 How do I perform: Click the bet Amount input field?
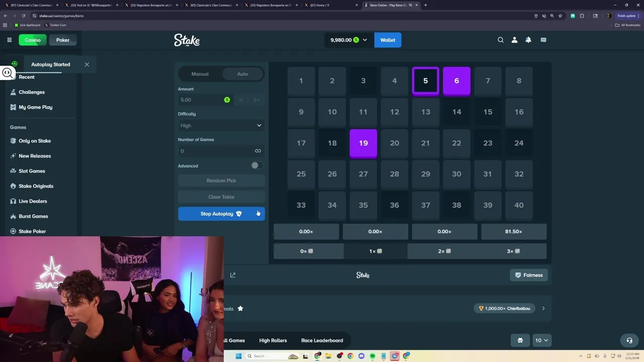coord(205,100)
